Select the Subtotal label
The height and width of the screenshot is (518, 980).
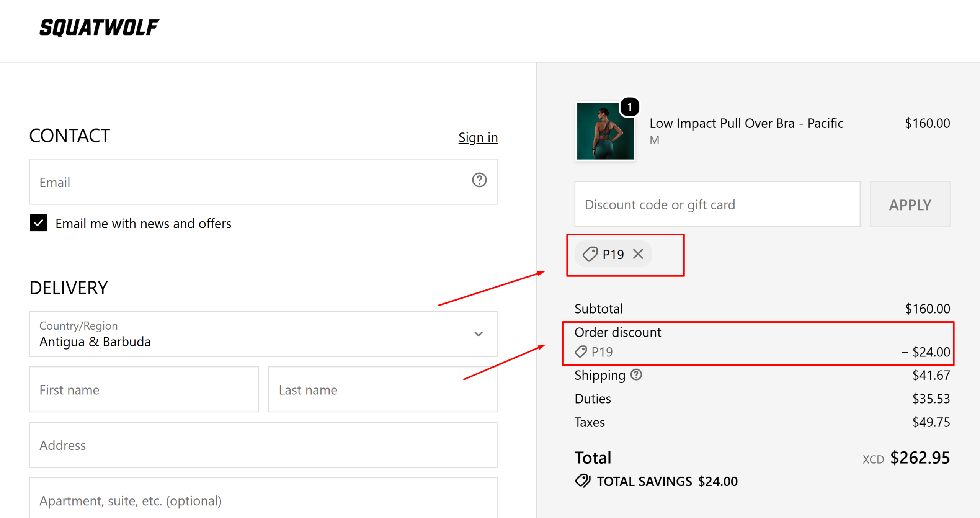pyautogui.click(x=598, y=309)
